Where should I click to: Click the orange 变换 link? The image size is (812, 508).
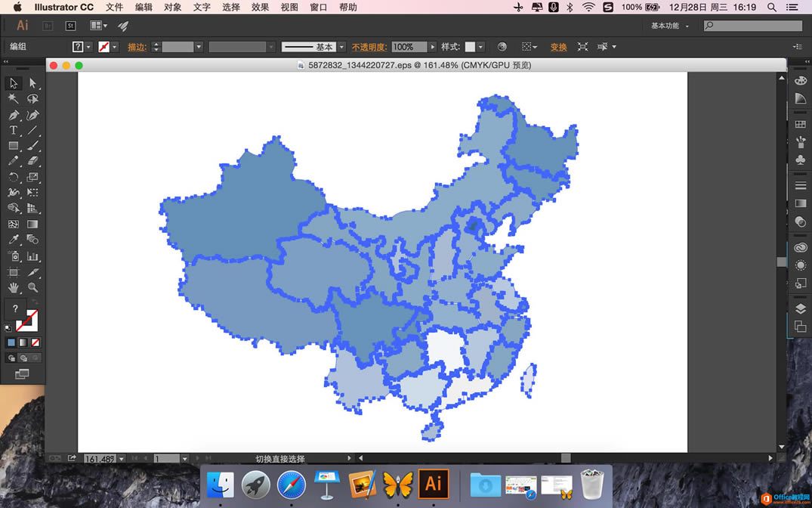(559, 47)
